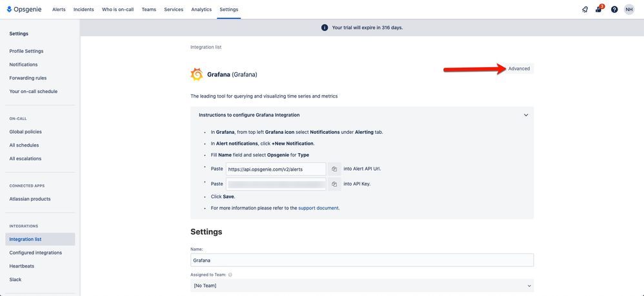This screenshot has height=296, width=644.
Task: Open Heartbeats in sidebar
Action: click(22, 266)
